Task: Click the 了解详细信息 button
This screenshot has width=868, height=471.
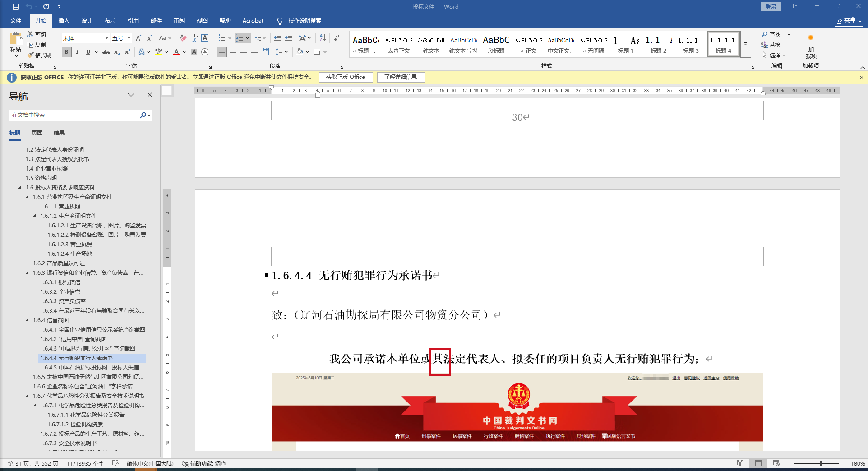Action: [401, 77]
